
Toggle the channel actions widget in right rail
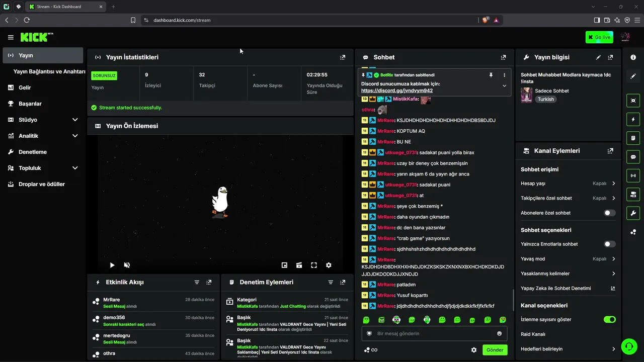coord(633,194)
